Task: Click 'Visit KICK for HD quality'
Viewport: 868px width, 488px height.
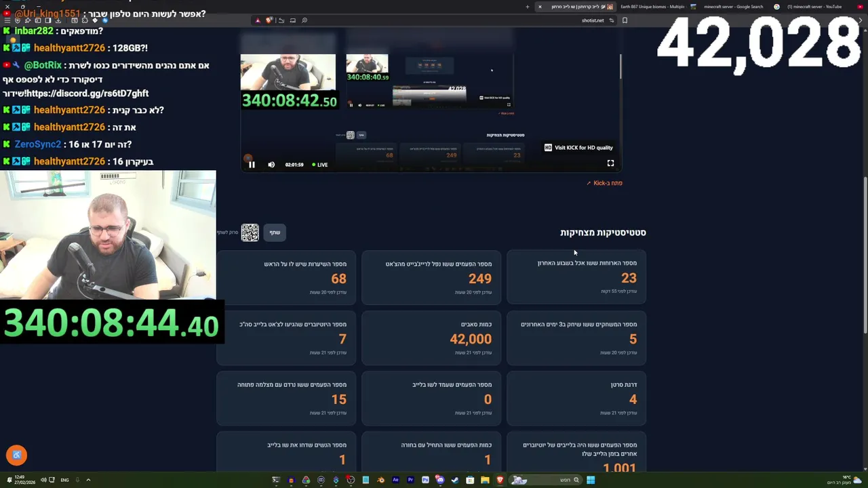Action: (578, 148)
